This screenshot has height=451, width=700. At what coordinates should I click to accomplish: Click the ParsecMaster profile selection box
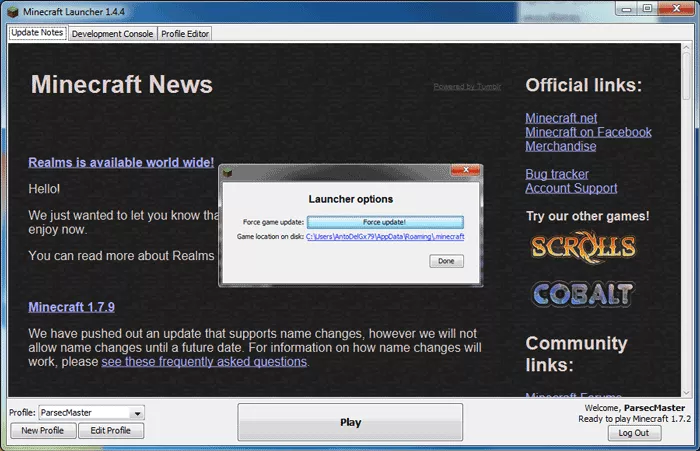91,413
